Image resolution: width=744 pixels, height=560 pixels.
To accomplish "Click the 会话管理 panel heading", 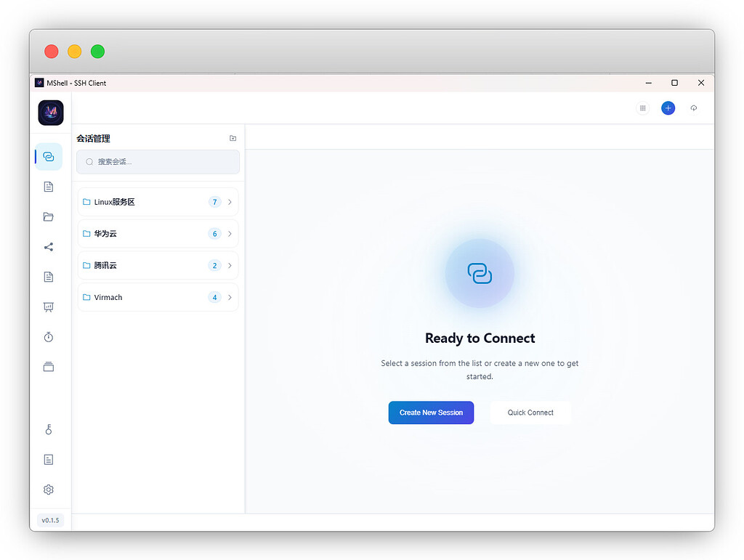I will pos(94,139).
